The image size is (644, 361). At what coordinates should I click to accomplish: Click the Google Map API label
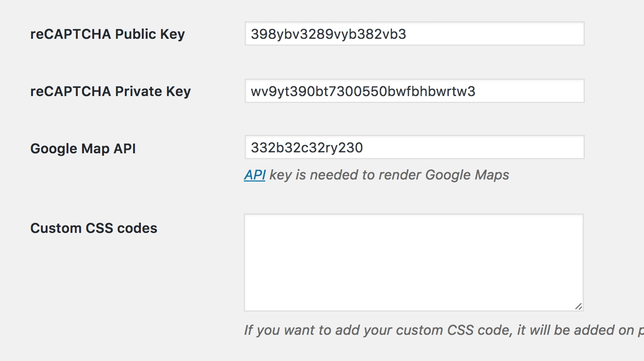point(83,148)
